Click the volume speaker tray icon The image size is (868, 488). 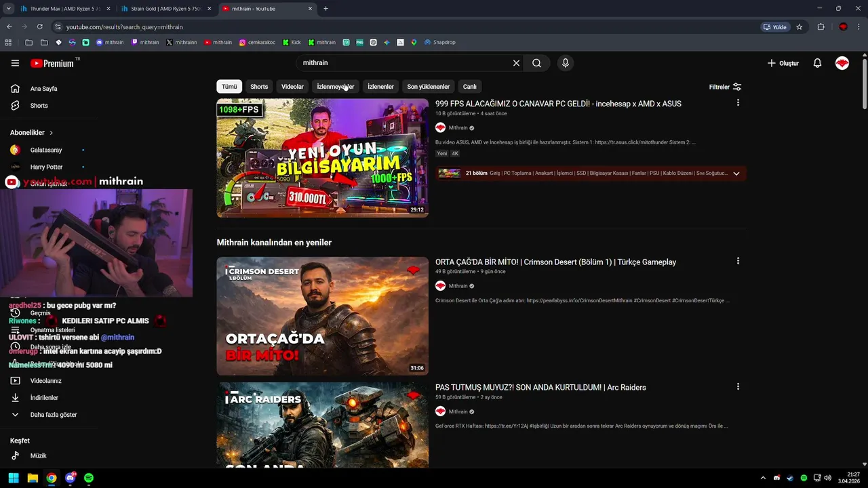(x=827, y=478)
